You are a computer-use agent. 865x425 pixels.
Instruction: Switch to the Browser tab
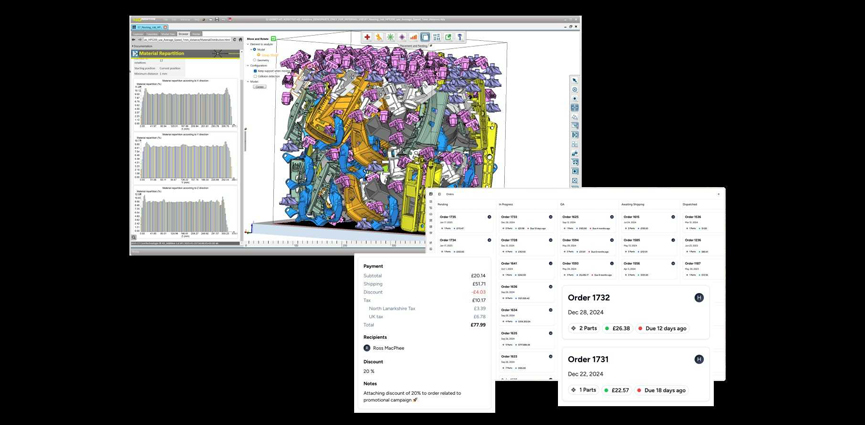[184, 34]
